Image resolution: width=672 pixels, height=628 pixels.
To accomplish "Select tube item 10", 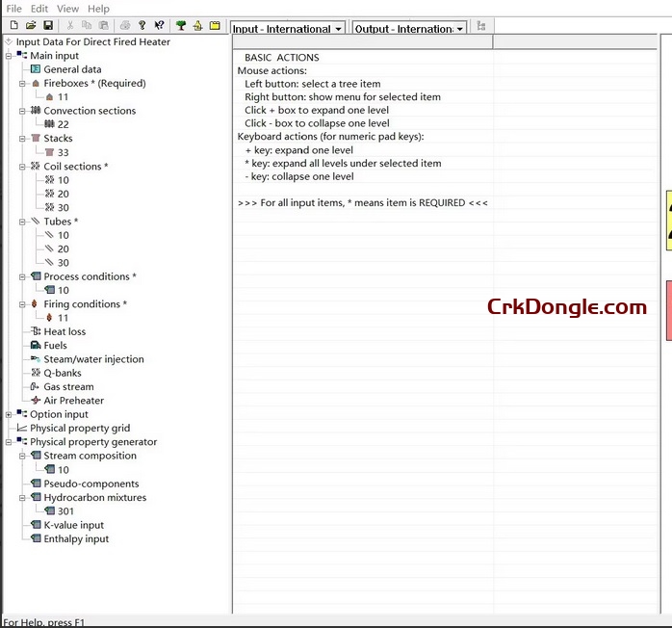I will (x=63, y=235).
